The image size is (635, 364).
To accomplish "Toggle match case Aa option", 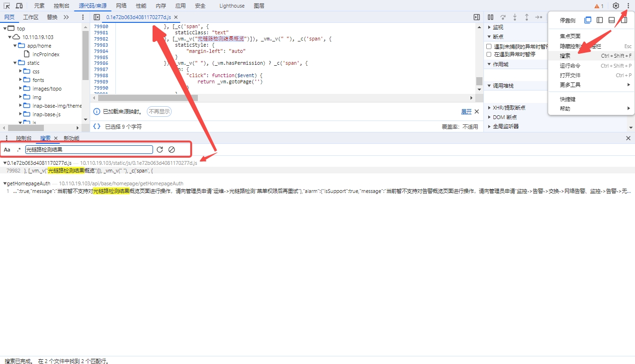I will (7, 150).
